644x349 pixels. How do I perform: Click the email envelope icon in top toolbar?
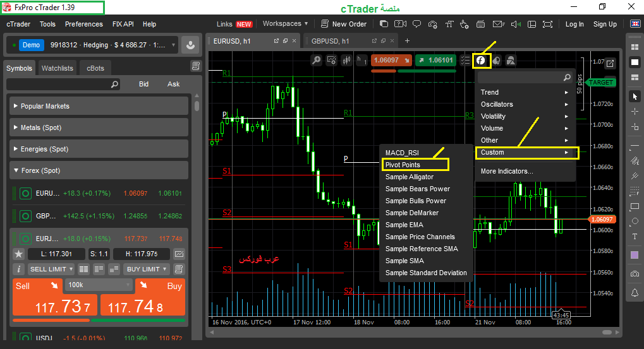click(x=498, y=24)
